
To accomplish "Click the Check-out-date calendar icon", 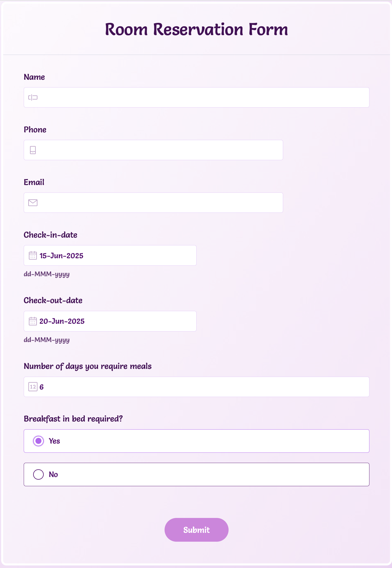I will tap(33, 321).
